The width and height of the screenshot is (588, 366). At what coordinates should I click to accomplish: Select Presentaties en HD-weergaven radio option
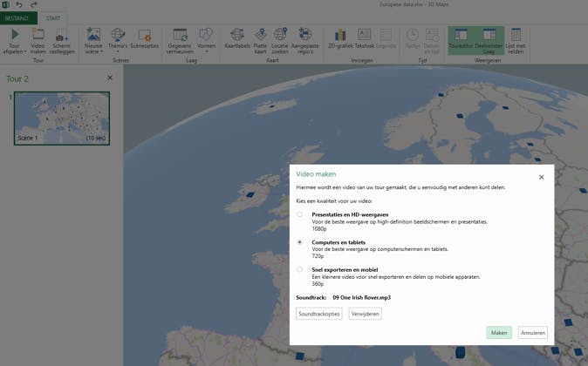point(299,214)
